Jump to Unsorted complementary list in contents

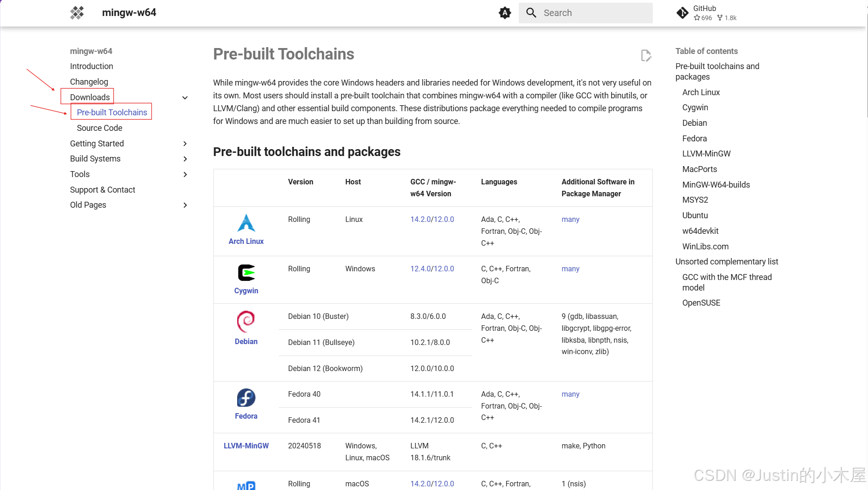tap(727, 262)
